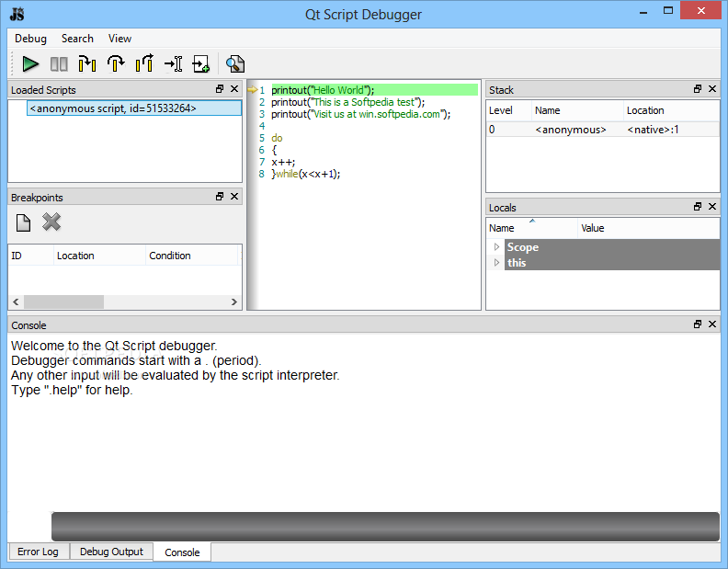Expand the Scope tree node
Image resolution: width=728 pixels, height=569 pixels.
tap(496, 246)
